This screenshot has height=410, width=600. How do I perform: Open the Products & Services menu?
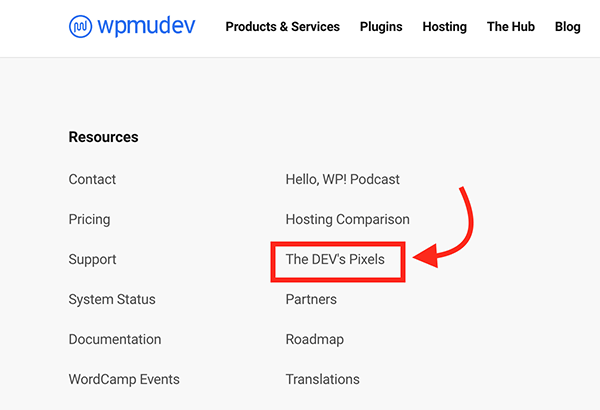(282, 27)
